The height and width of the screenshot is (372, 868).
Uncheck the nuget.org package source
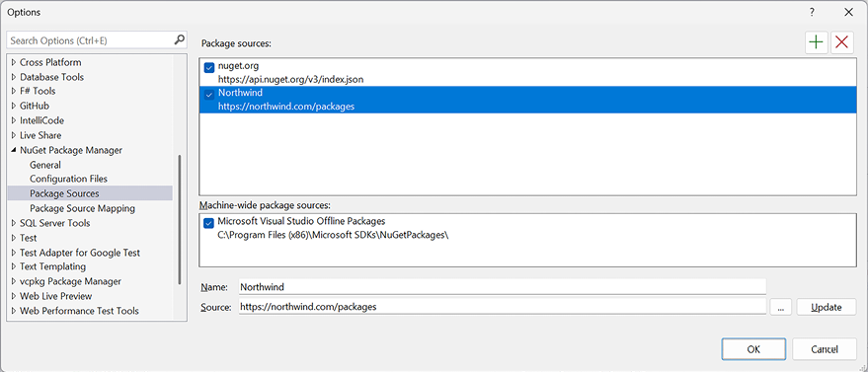coord(209,68)
